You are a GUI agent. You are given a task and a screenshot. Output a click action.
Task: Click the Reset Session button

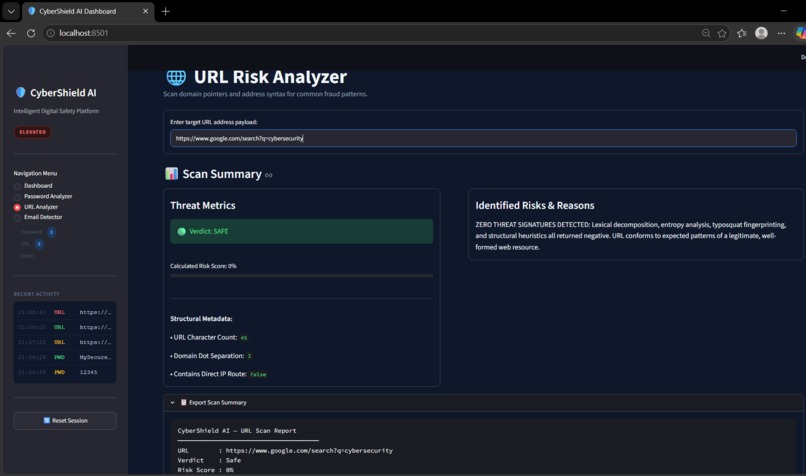point(65,420)
